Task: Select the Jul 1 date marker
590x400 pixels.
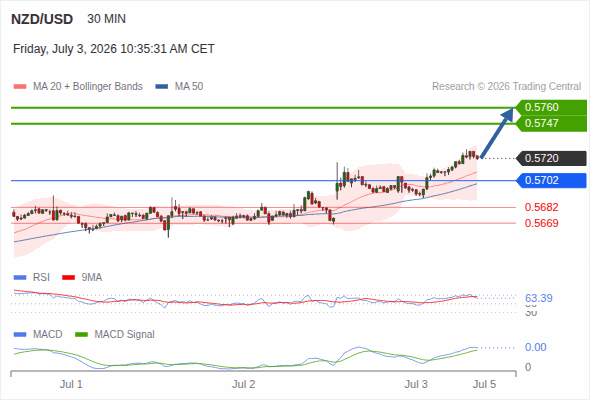Action: pyautogui.click(x=71, y=384)
